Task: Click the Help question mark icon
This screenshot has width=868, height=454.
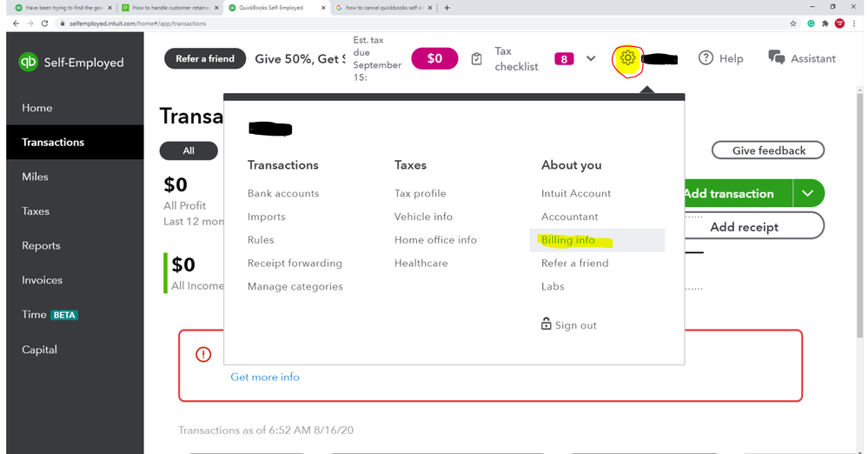Action: pyautogui.click(x=706, y=58)
